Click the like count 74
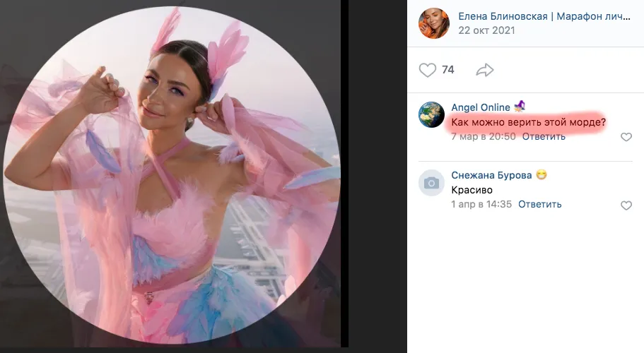644x353 pixels. (x=447, y=70)
